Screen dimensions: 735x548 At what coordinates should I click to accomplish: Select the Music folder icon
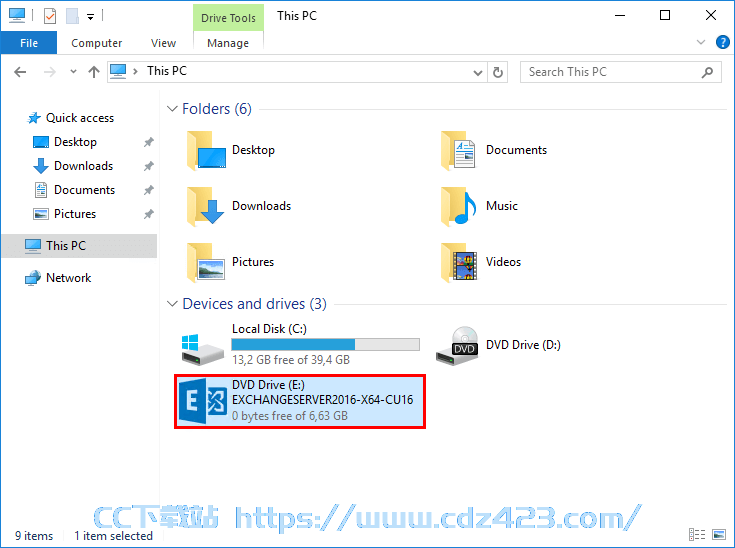(x=459, y=206)
